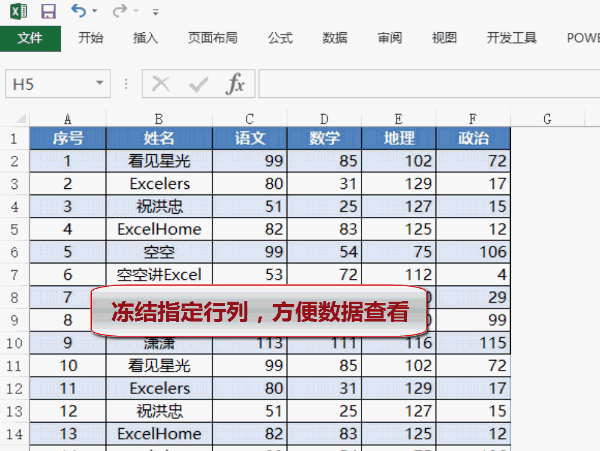The height and width of the screenshot is (451, 600).
Task: Open the 文件 (File) tab
Action: click(30, 38)
